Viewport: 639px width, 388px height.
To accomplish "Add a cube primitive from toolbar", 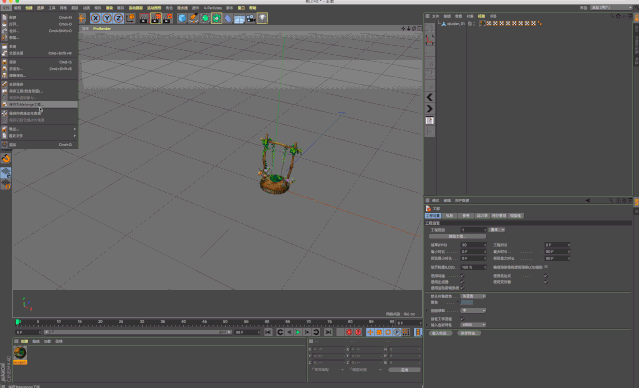I will point(182,18).
